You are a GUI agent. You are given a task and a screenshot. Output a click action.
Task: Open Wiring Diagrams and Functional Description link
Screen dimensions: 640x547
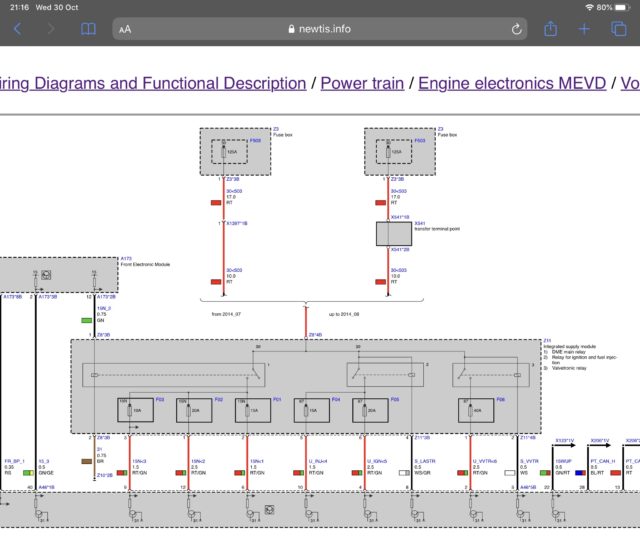click(x=153, y=84)
